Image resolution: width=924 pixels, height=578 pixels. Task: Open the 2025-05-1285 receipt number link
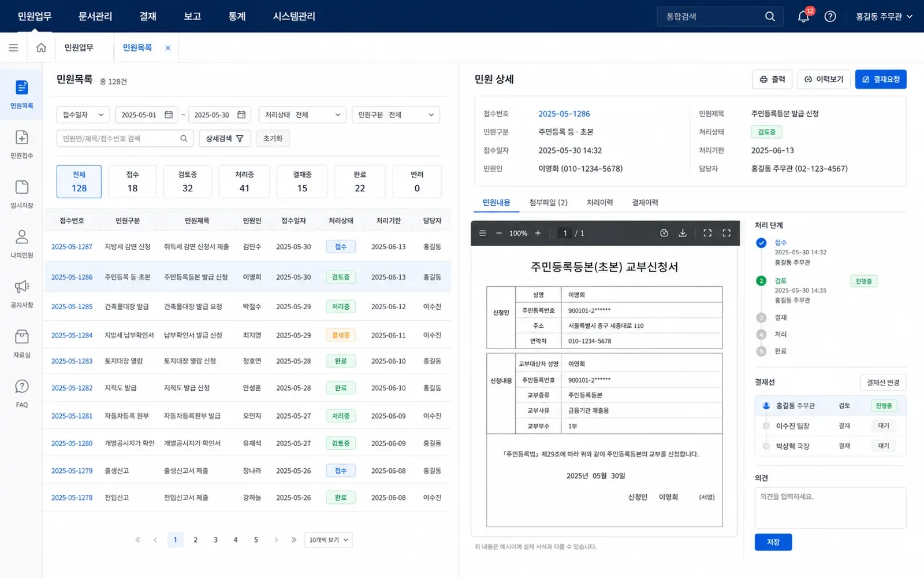[x=72, y=306]
